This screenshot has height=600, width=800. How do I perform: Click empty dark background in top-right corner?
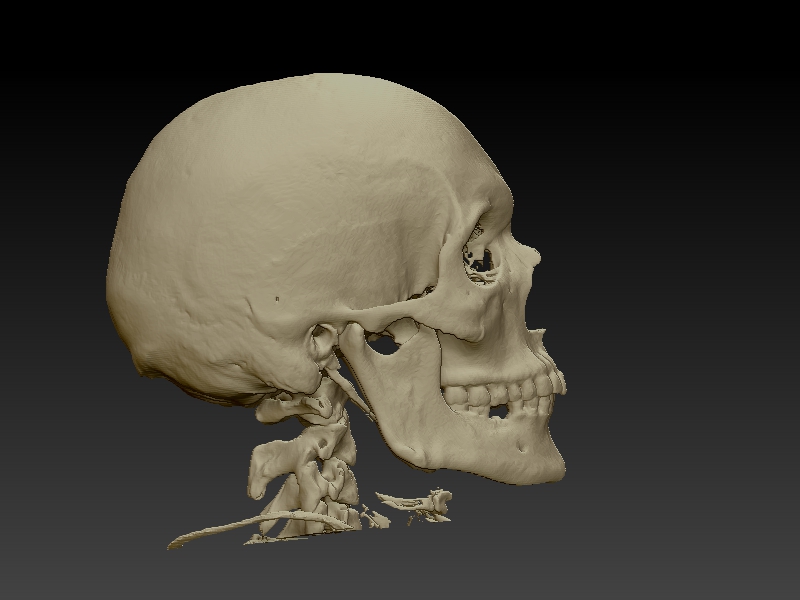(x=740, y=50)
